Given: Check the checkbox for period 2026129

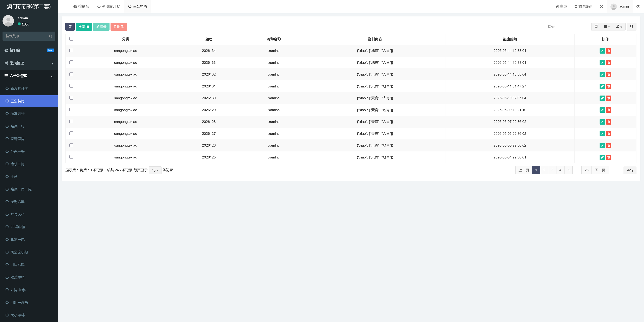Looking at the screenshot, I should [x=71, y=110].
